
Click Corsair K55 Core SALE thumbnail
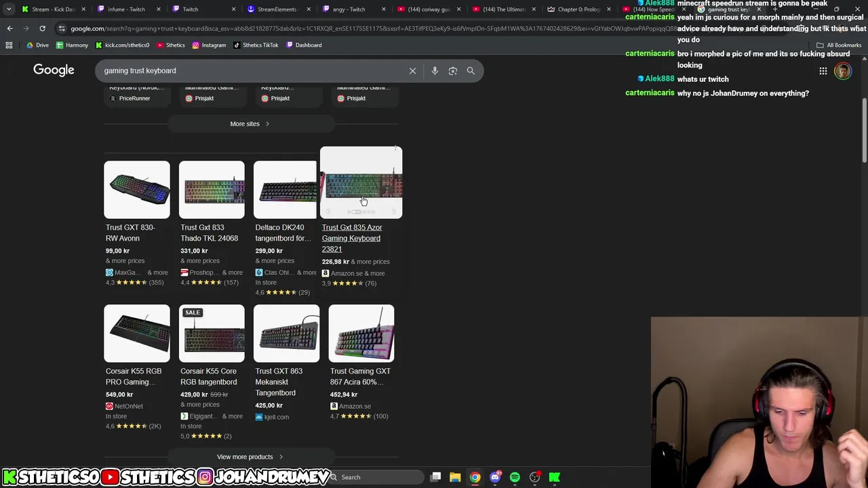212,333
